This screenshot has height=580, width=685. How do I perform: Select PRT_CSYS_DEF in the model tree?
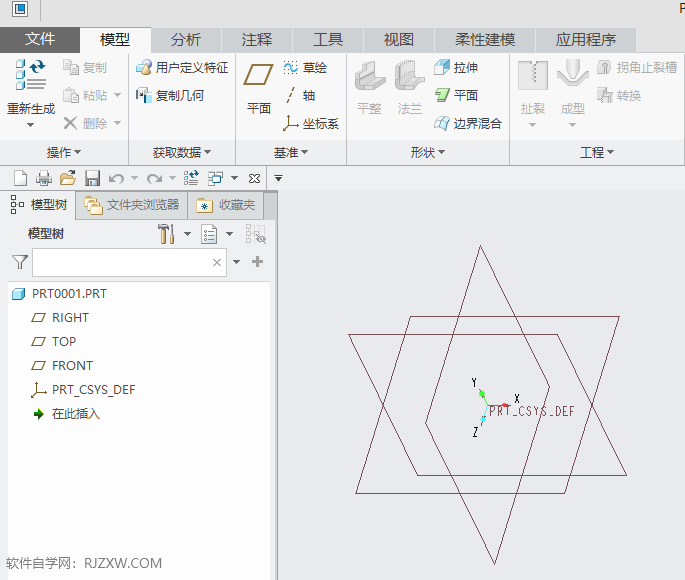click(83, 390)
